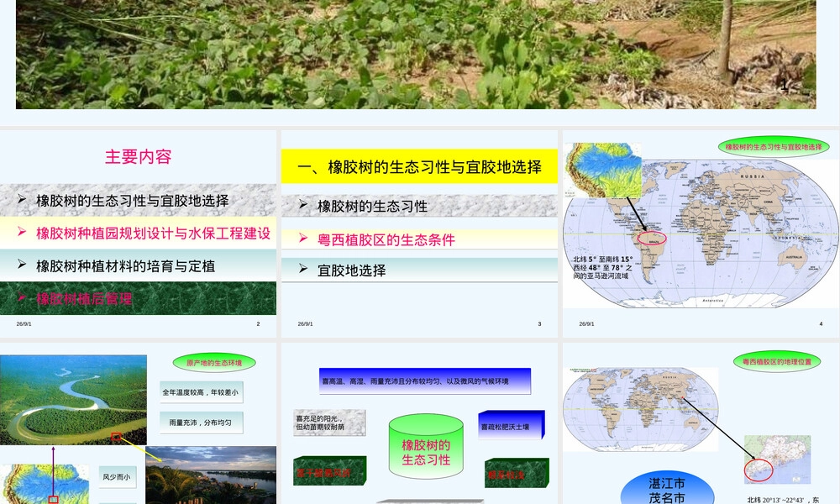The image size is (840, 504).
Task: Click the box 全年温度较高，年较差小
Action: (201, 392)
